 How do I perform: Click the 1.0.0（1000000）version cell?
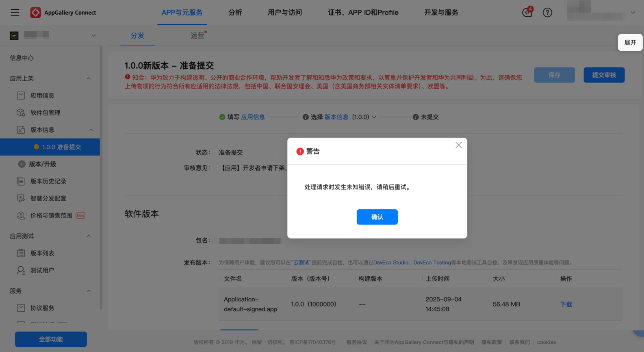tap(314, 304)
